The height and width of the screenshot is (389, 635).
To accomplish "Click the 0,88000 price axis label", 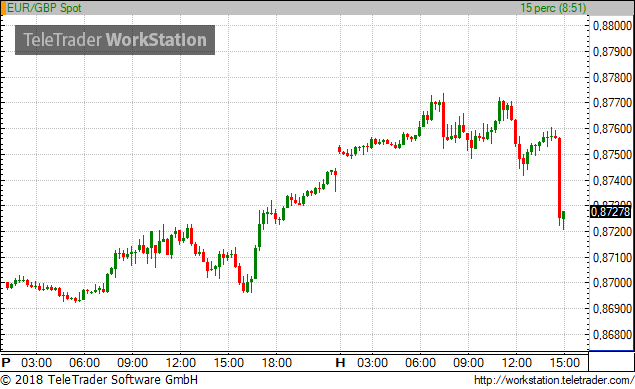I will tap(612, 26).
